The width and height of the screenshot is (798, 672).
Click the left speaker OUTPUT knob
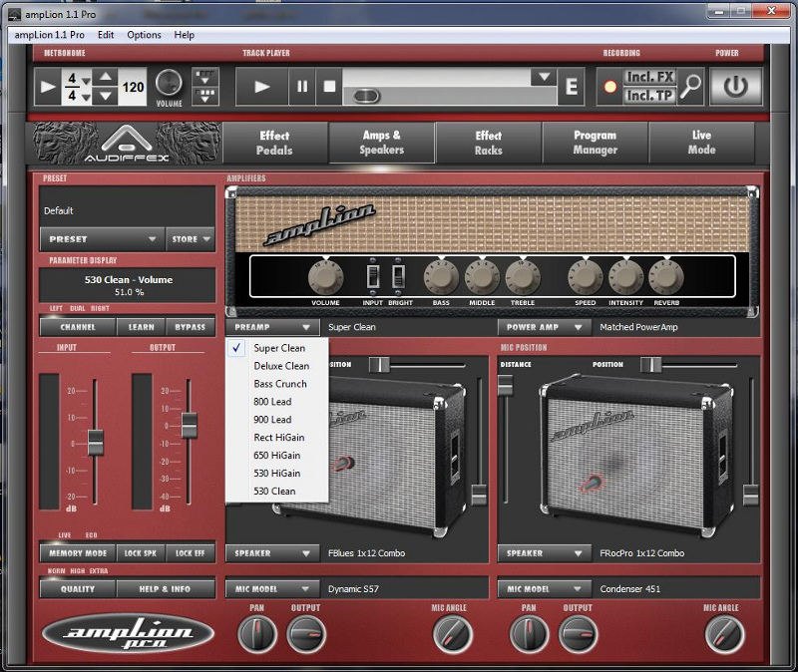pyautogui.click(x=306, y=634)
